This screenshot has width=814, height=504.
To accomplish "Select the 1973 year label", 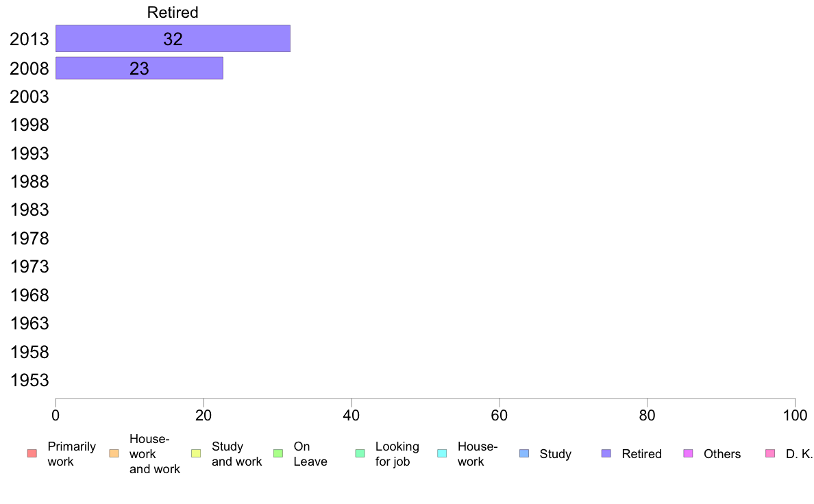I will 29,266.
